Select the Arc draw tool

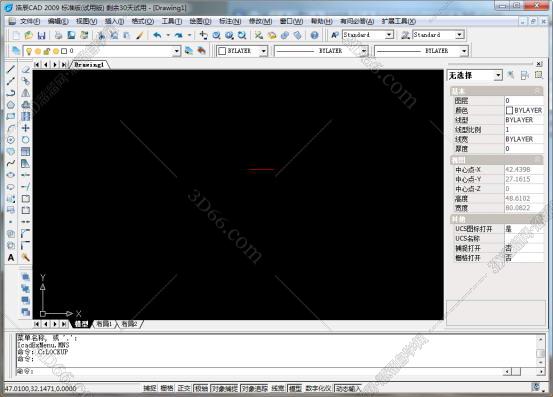[11, 128]
